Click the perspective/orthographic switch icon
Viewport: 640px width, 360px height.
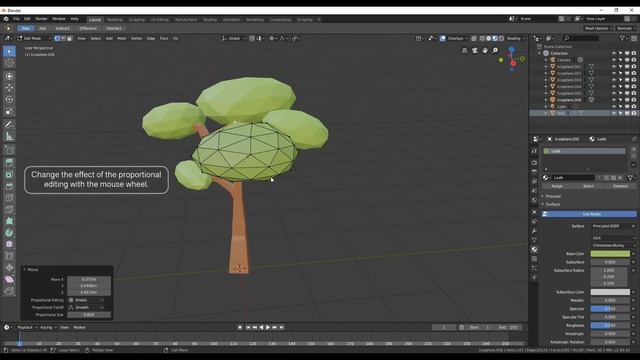point(464,50)
